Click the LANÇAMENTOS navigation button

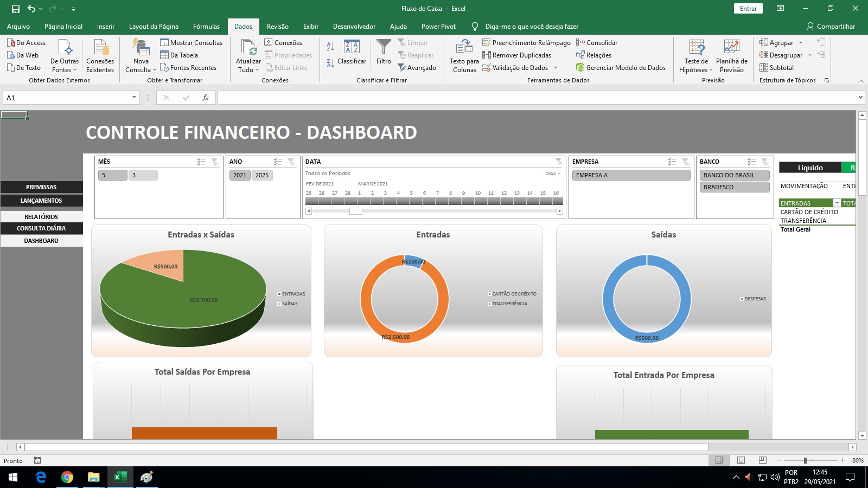point(41,201)
